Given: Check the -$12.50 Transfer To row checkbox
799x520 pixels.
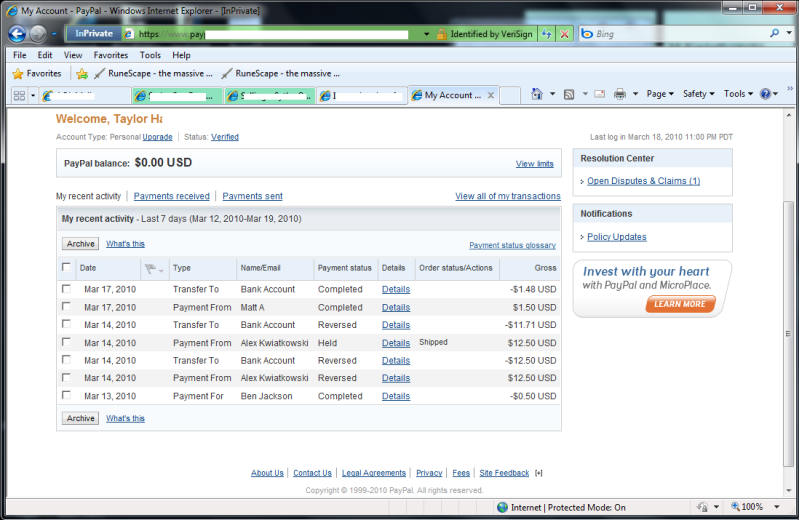Looking at the screenshot, I should click(66, 359).
